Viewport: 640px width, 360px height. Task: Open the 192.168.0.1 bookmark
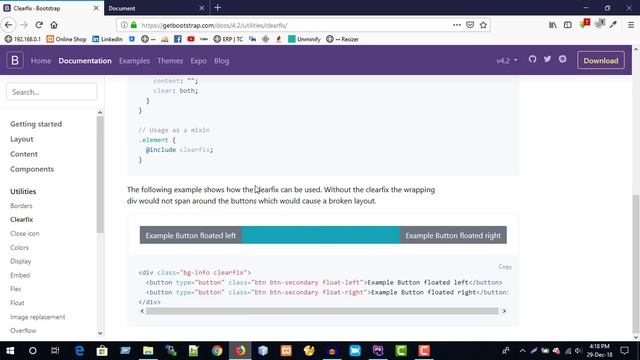click(x=23, y=39)
